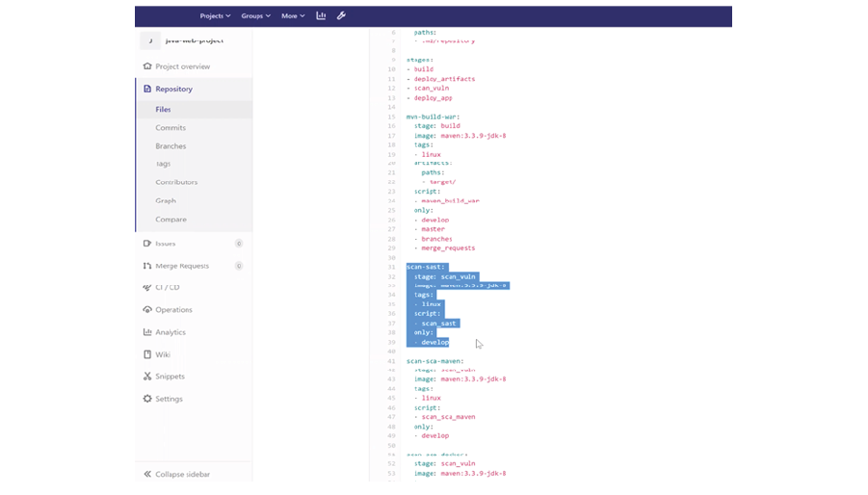
Task: Click 'deploy_app' stage entry
Action: 433,98
